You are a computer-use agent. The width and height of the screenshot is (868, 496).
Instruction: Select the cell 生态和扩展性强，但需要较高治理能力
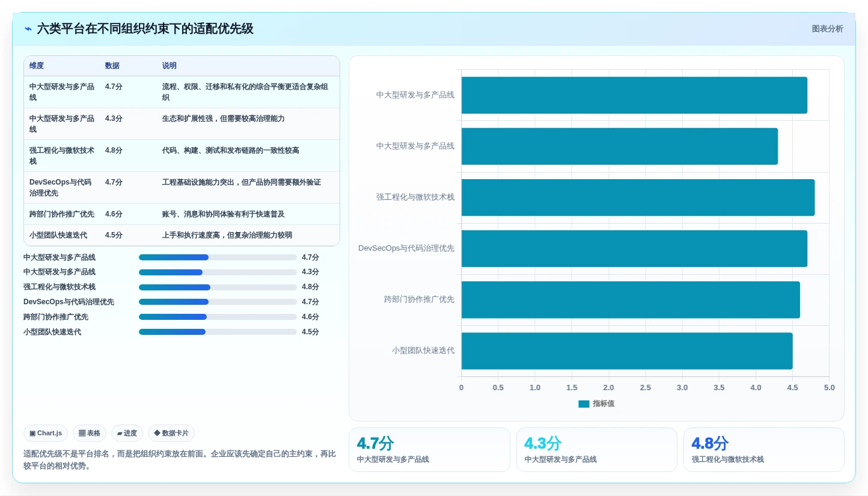point(224,118)
